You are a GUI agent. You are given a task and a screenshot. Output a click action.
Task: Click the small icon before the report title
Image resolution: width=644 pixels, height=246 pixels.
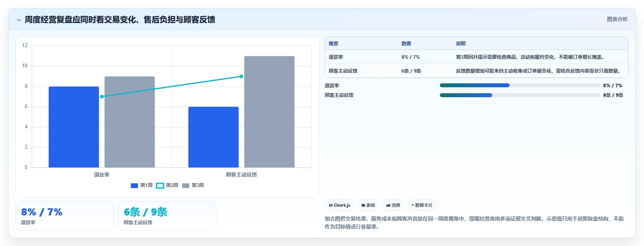[19, 20]
